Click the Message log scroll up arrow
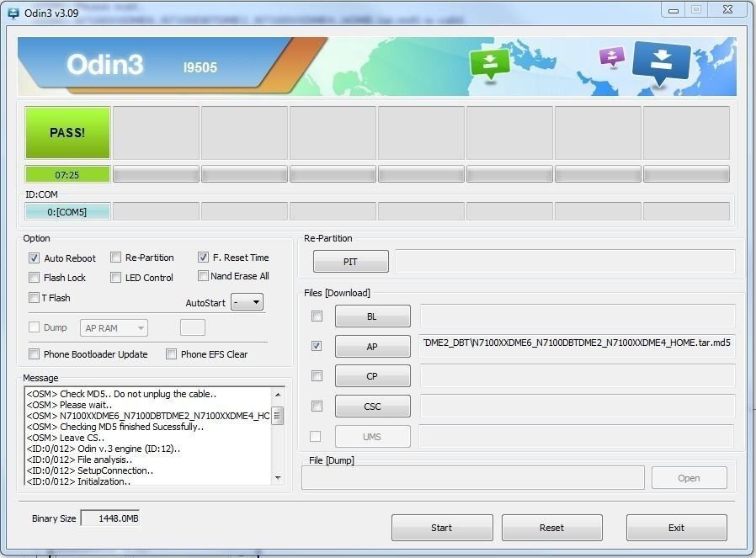756x558 pixels. point(278,395)
